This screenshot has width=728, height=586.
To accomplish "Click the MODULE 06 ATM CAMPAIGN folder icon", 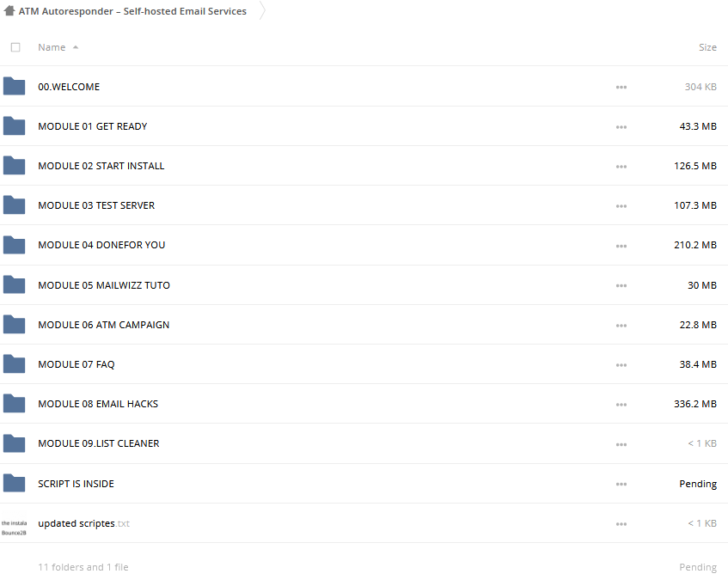I will coord(14,325).
